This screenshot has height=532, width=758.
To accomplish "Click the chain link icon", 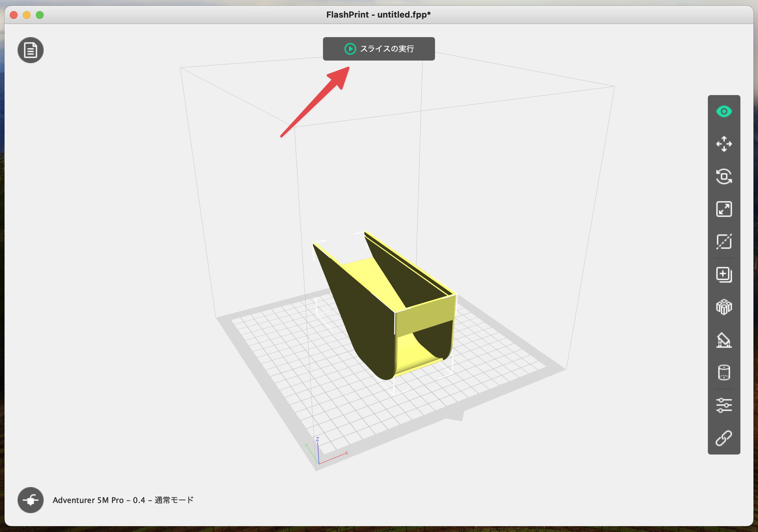I will tap(724, 438).
